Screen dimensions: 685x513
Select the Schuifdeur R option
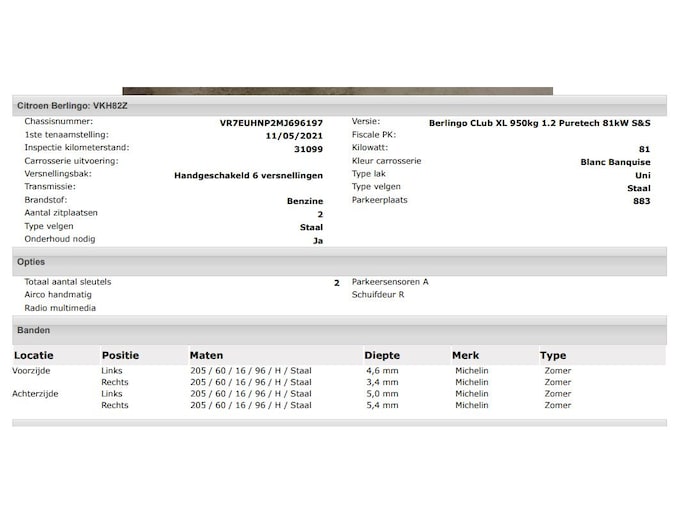coord(378,295)
